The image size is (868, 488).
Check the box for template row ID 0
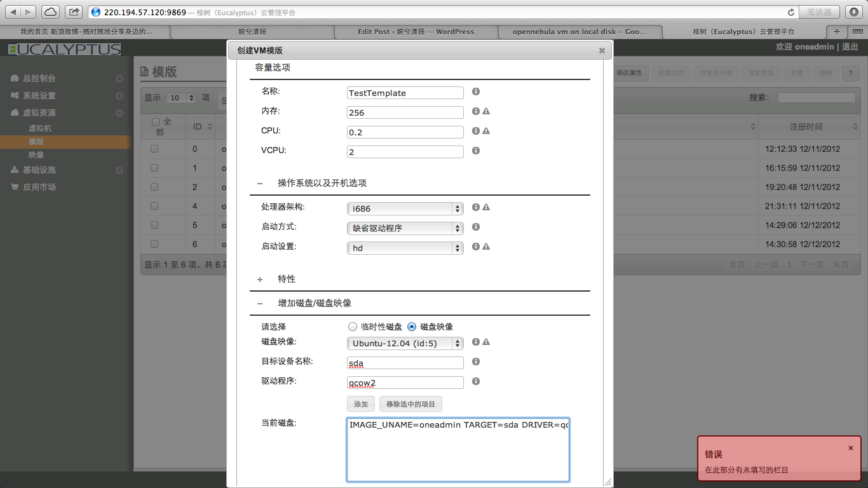pos(154,149)
